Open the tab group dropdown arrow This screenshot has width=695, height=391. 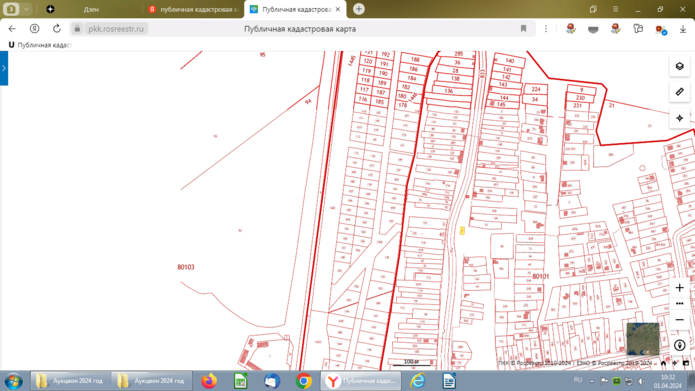click(x=27, y=9)
